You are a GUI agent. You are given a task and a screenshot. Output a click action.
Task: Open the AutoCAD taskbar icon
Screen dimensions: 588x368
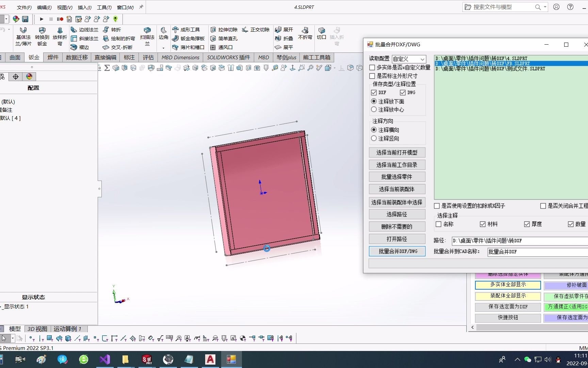[x=210, y=359]
